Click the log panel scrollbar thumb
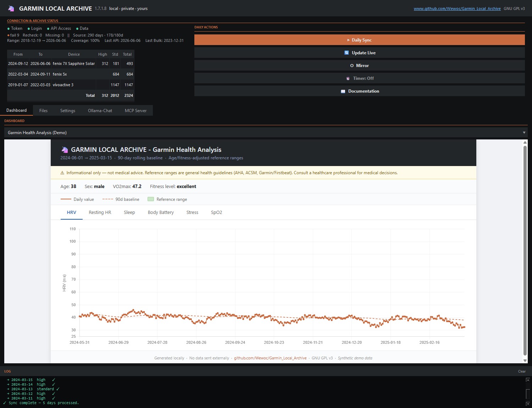 click(528, 394)
